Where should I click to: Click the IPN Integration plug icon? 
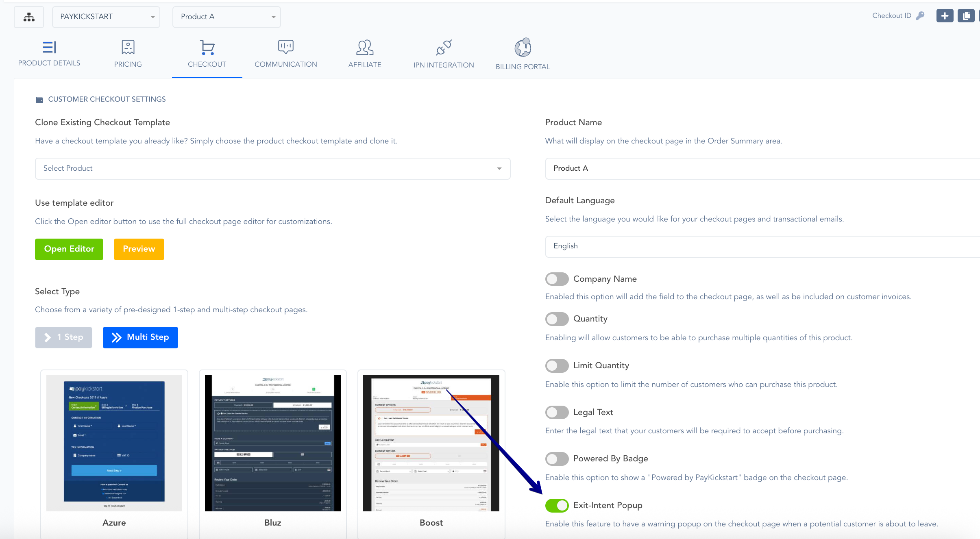[x=443, y=48]
